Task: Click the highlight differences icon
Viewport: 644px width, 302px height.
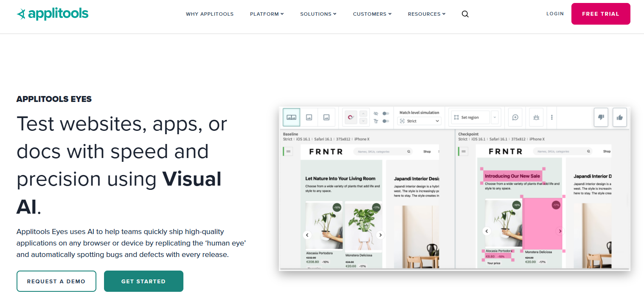Action: [351, 117]
